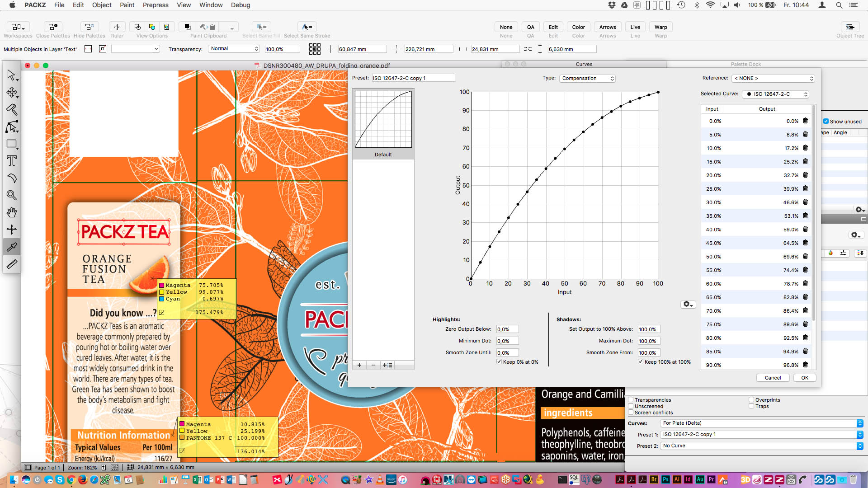Select the Move tool with four arrows
This screenshot has width=868, height=488.
click(12, 93)
